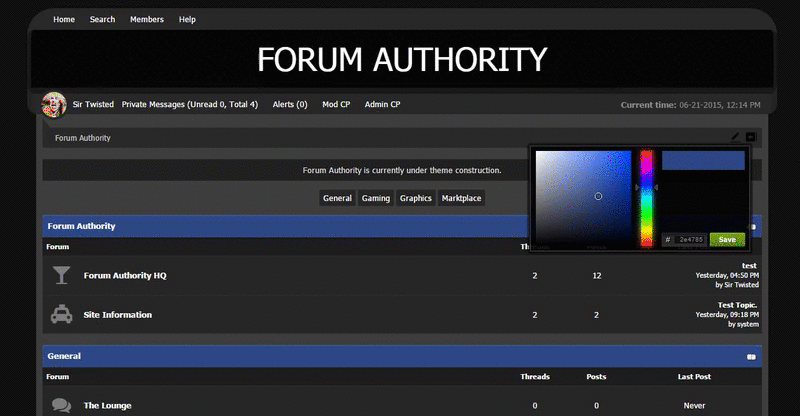Open the Home menu link
This screenshot has height=416, width=800.
pos(64,19)
